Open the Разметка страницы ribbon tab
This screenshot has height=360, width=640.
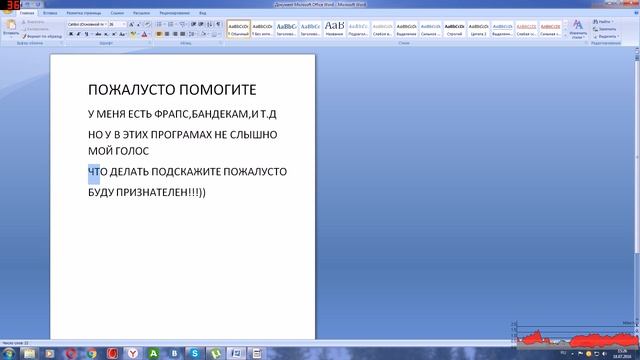(83, 13)
